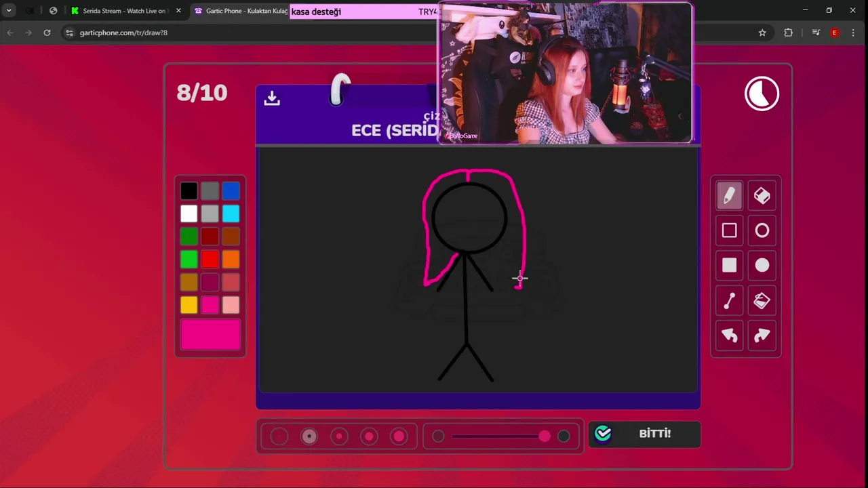Click the round timer clock icon
Viewport: 868px width, 488px height.
point(762,94)
